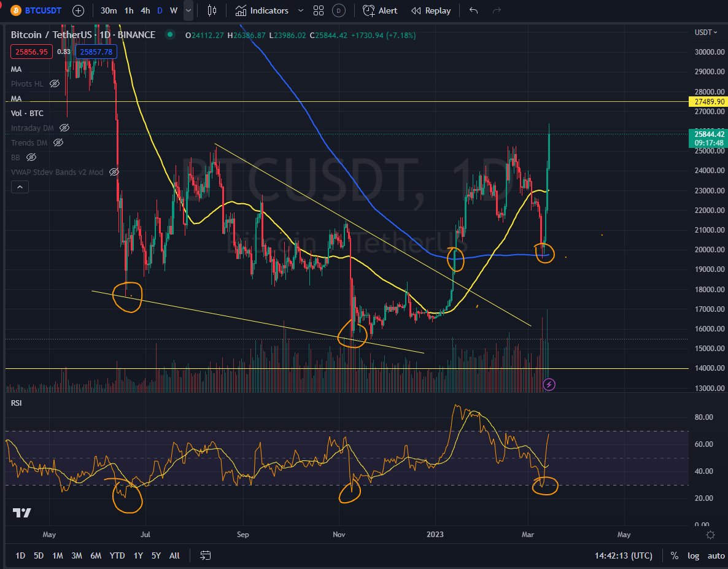Select the first MA indicator label
Screen dimensions: 728x569
[x=16, y=69]
